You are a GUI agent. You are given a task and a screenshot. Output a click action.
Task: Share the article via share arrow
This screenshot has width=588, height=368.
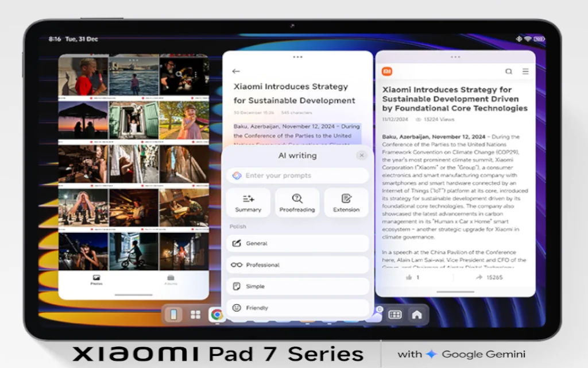click(479, 277)
